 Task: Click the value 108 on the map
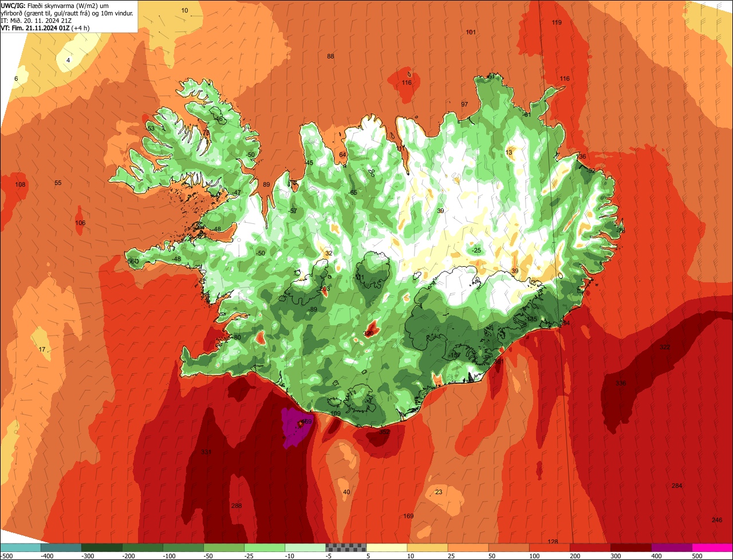[21, 184]
